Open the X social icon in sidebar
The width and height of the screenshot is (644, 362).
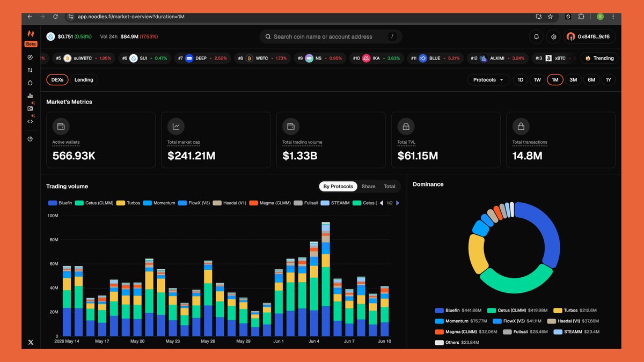point(31,342)
